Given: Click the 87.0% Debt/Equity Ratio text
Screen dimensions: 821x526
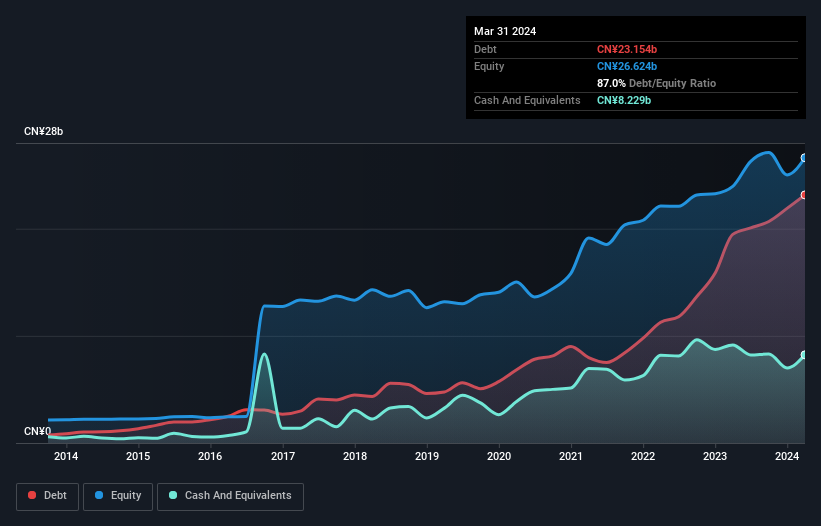Looking at the screenshot, I should (657, 83).
